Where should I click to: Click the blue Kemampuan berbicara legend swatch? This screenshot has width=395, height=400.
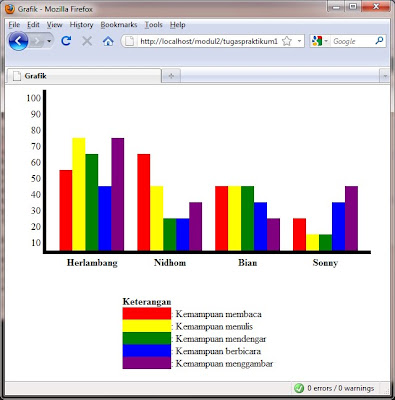(147, 351)
